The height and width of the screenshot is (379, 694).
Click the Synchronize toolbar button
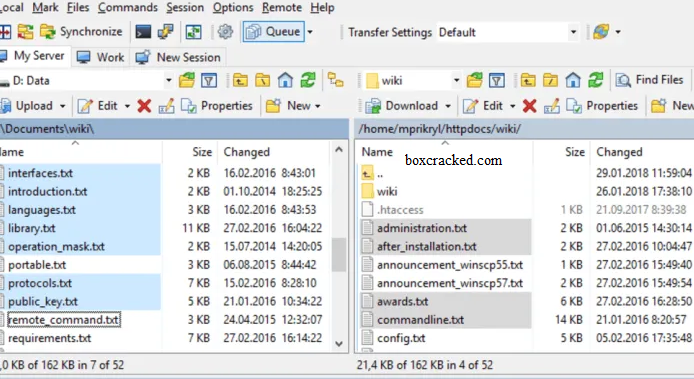pos(81,32)
